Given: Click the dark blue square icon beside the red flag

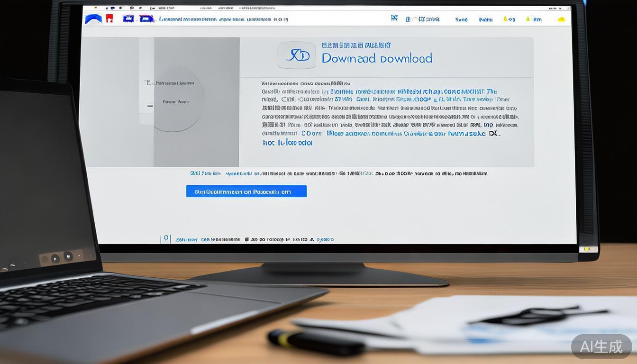Looking at the screenshot, I should 128,18.
